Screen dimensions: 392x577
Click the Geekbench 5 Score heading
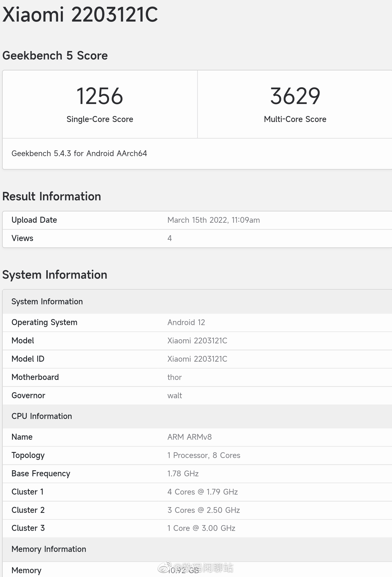point(55,56)
